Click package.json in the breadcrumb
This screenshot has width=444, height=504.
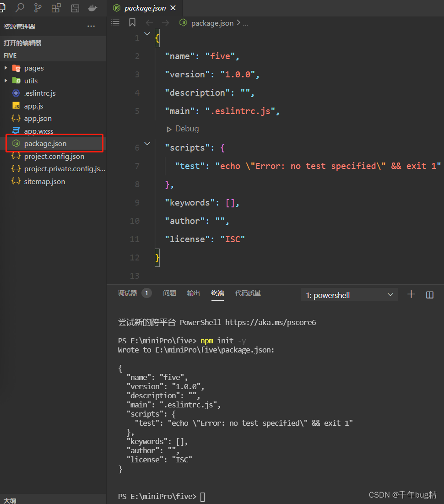212,23
